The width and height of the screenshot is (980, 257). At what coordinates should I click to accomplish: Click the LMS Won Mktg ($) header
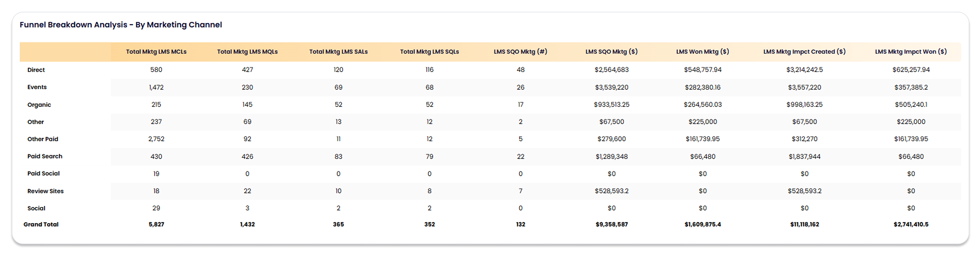703,52
